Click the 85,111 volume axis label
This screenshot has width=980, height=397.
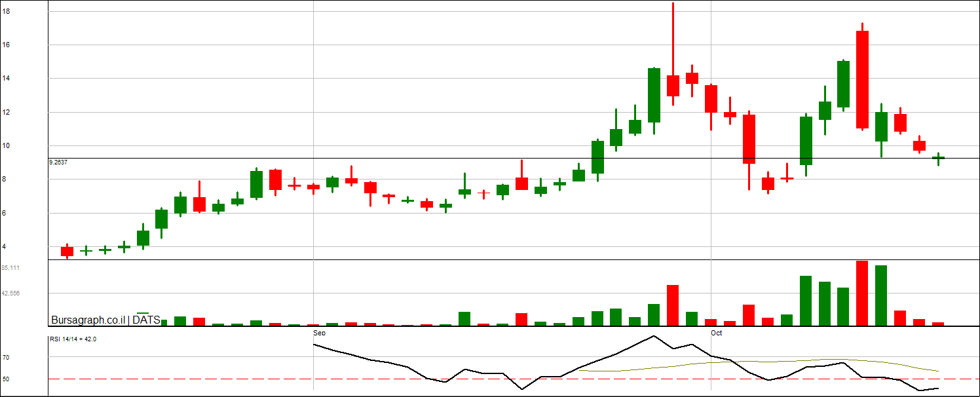10,268
